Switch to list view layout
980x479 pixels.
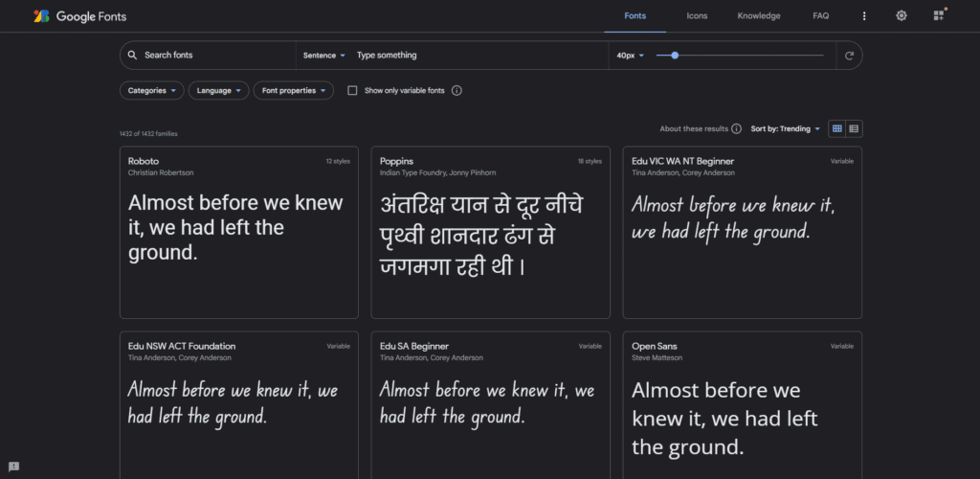pyautogui.click(x=854, y=128)
